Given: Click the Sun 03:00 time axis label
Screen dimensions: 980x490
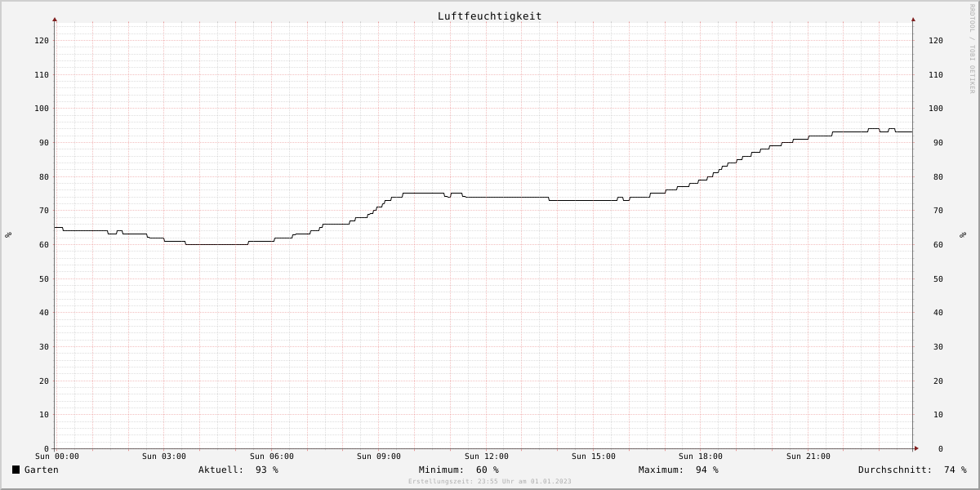Looking at the screenshot, I should (x=164, y=457).
